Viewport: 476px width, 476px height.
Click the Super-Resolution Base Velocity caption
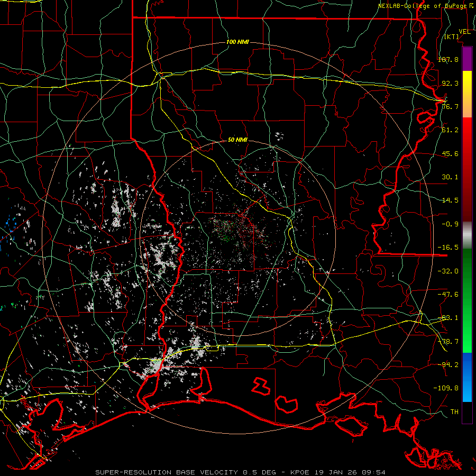(241, 472)
